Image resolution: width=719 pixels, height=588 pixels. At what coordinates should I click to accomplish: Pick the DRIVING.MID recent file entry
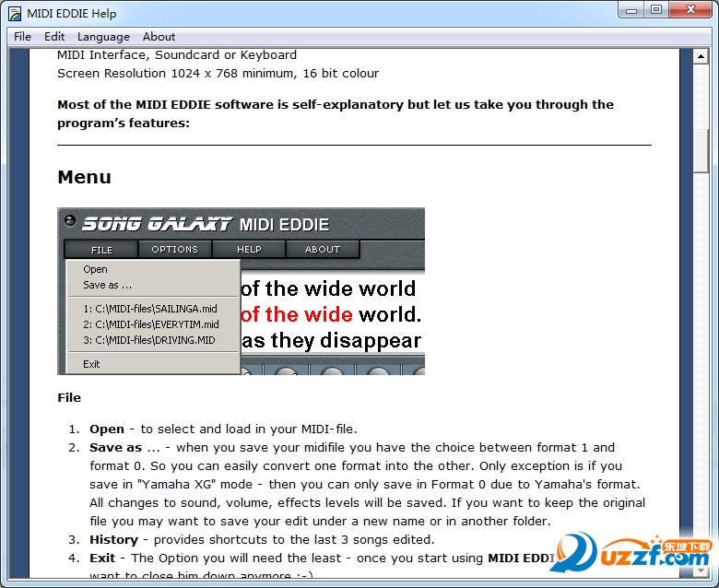pyautogui.click(x=148, y=340)
